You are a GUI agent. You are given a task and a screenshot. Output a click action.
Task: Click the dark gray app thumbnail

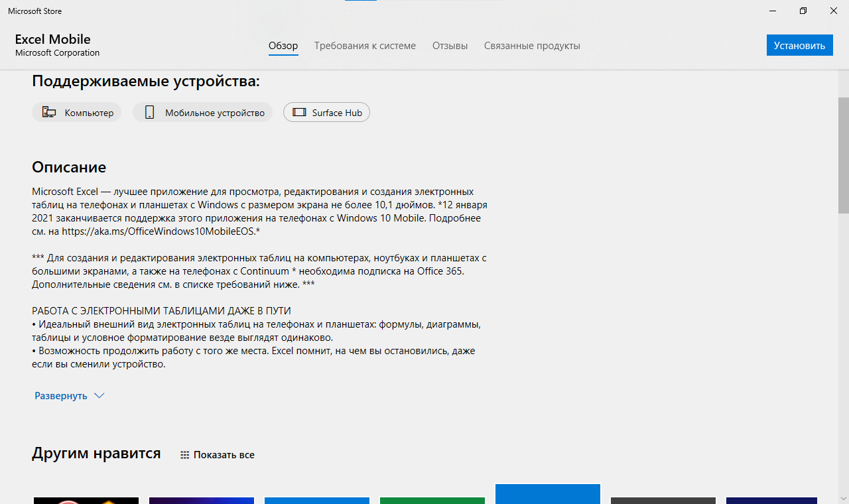point(663,500)
